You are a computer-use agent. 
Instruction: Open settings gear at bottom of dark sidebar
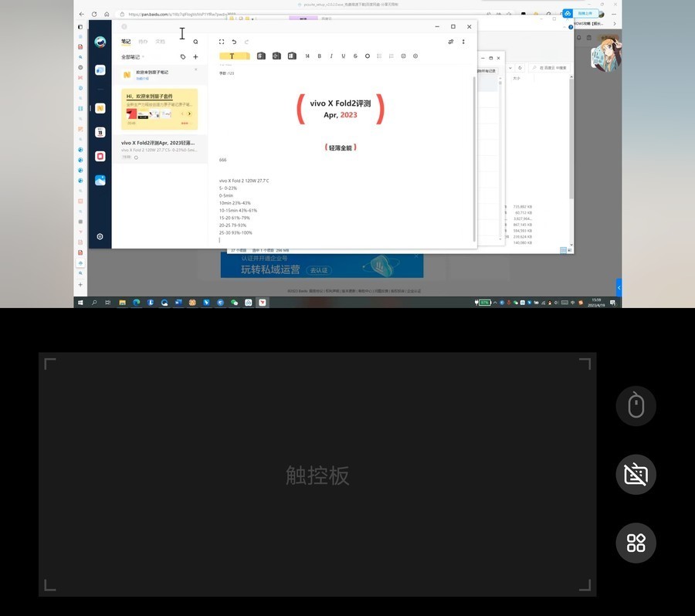(100, 237)
